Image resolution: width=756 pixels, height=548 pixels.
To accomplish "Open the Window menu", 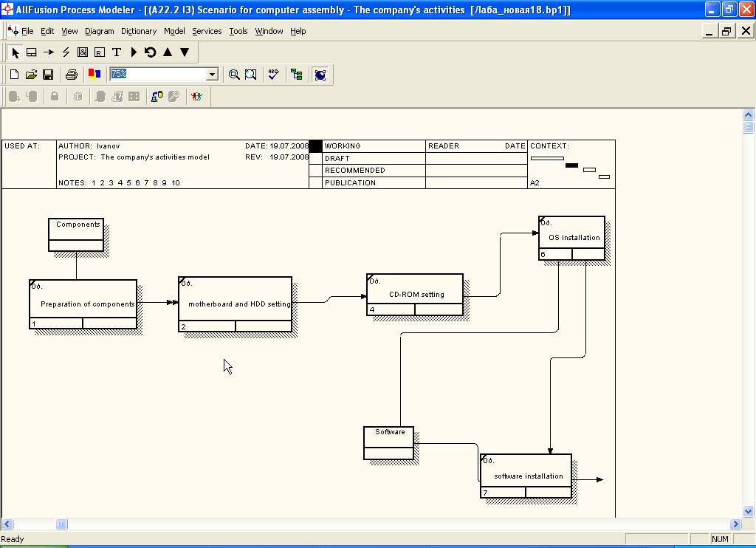I will (x=269, y=31).
